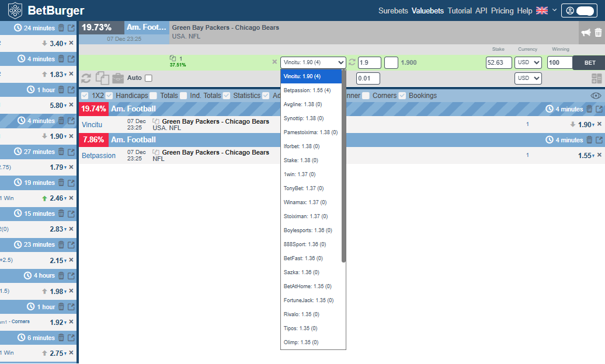Viewport: 605px width, 364px height.
Task: Trash the 19.74% Am. Football row
Action: (x=589, y=109)
